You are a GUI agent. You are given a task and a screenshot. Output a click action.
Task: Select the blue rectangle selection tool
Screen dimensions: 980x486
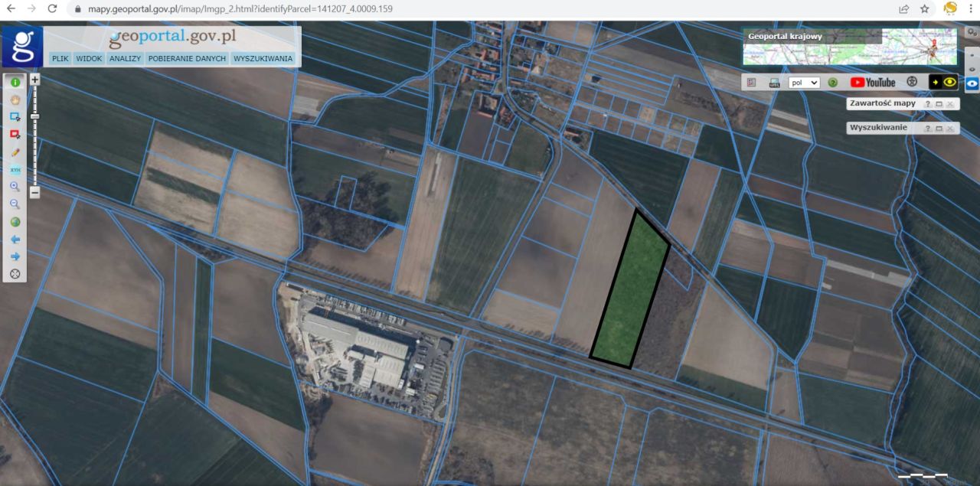15,117
